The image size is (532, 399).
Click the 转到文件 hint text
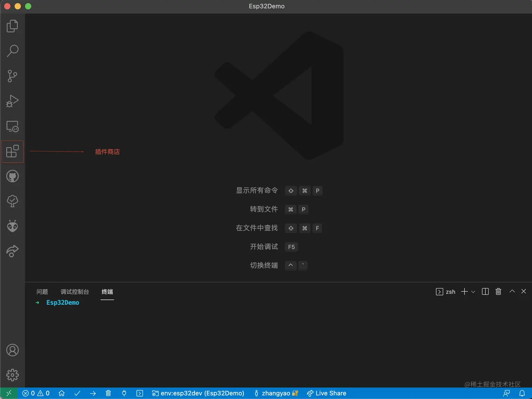coord(264,209)
